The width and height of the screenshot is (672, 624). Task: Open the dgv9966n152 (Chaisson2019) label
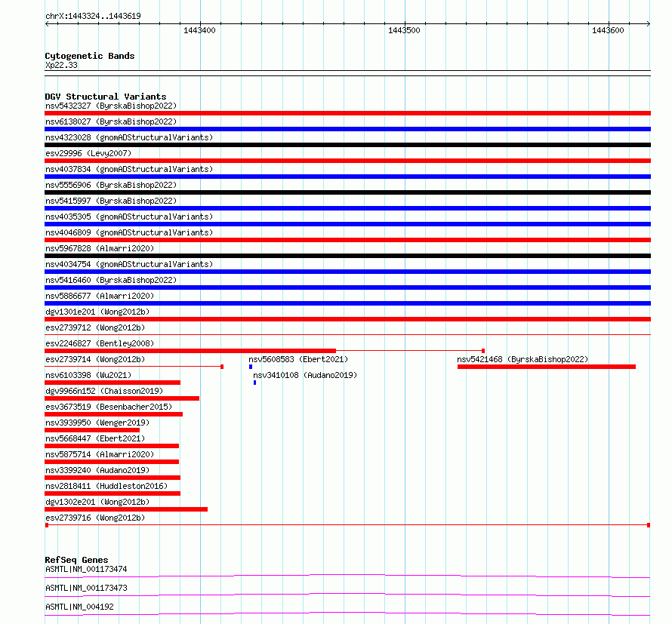[104, 391]
